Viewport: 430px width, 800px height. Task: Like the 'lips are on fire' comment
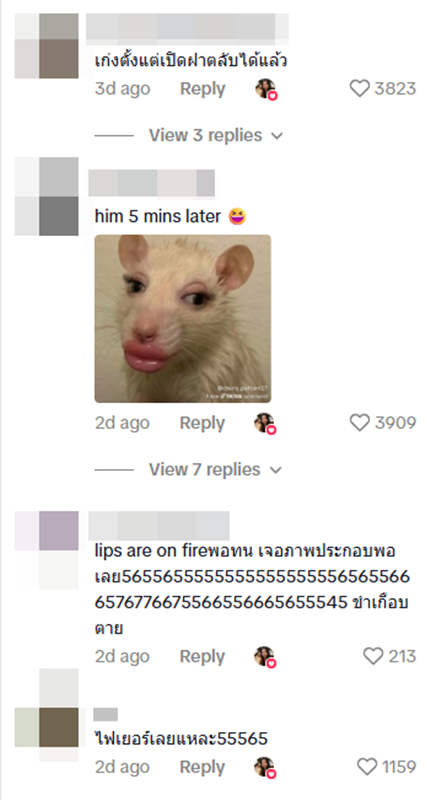pos(373,656)
